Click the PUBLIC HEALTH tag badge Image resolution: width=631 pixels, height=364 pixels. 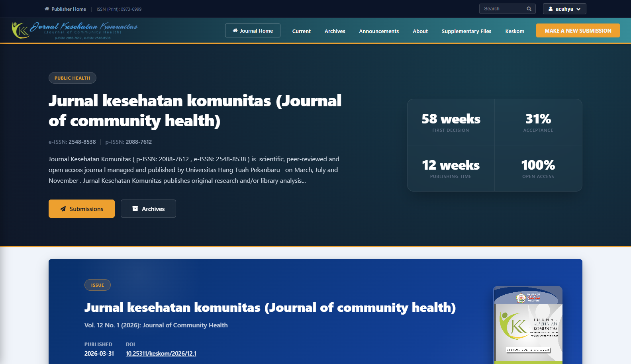tap(73, 78)
